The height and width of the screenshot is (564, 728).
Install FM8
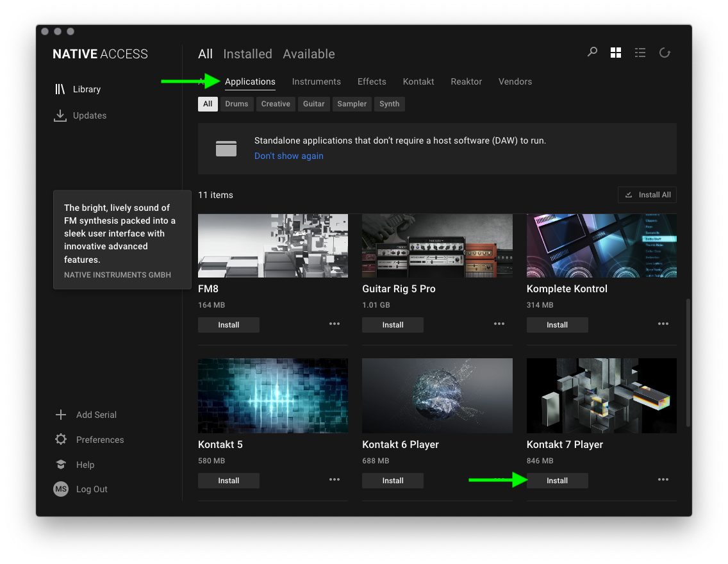coord(228,325)
